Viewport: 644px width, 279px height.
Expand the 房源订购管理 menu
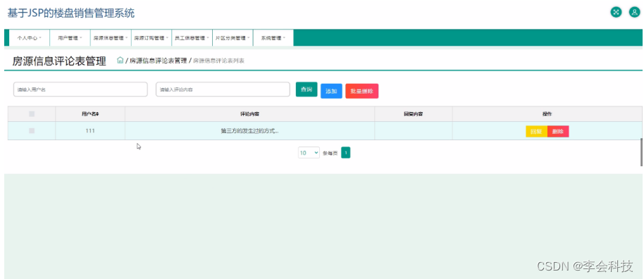tap(151, 38)
